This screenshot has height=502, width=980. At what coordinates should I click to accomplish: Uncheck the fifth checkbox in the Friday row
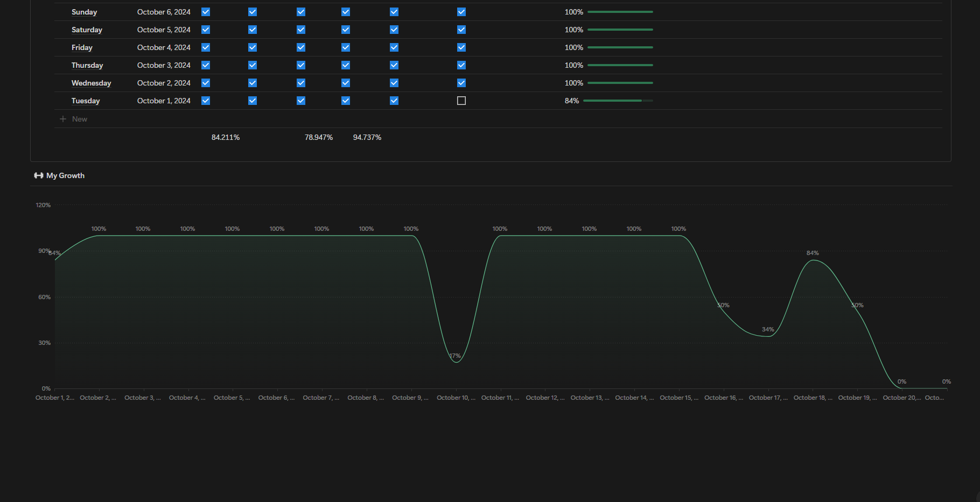394,47
